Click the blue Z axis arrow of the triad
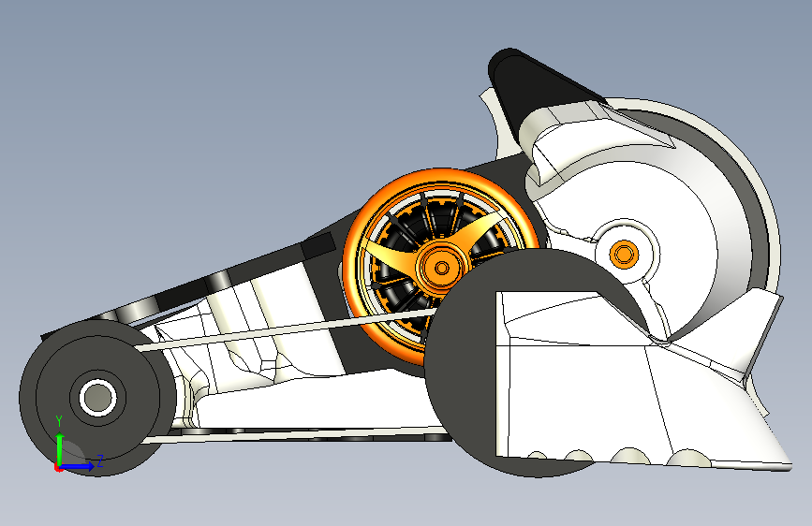812x526 pixels. coord(78,466)
